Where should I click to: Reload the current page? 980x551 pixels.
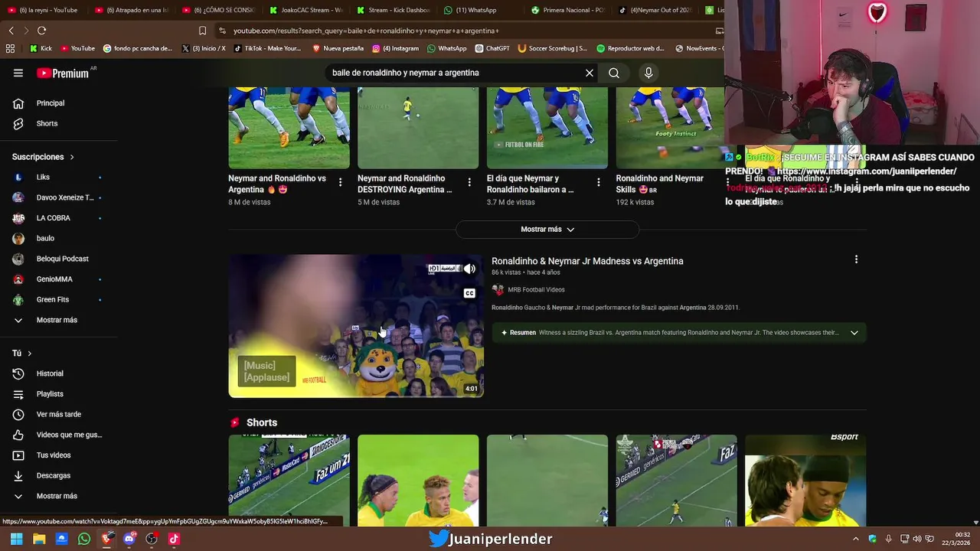click(41, 31)
